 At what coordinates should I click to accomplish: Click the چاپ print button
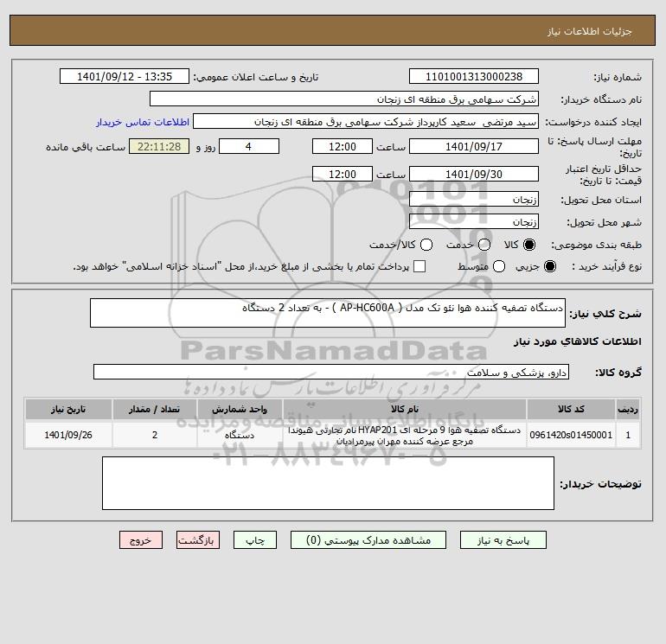pos(255,540)
